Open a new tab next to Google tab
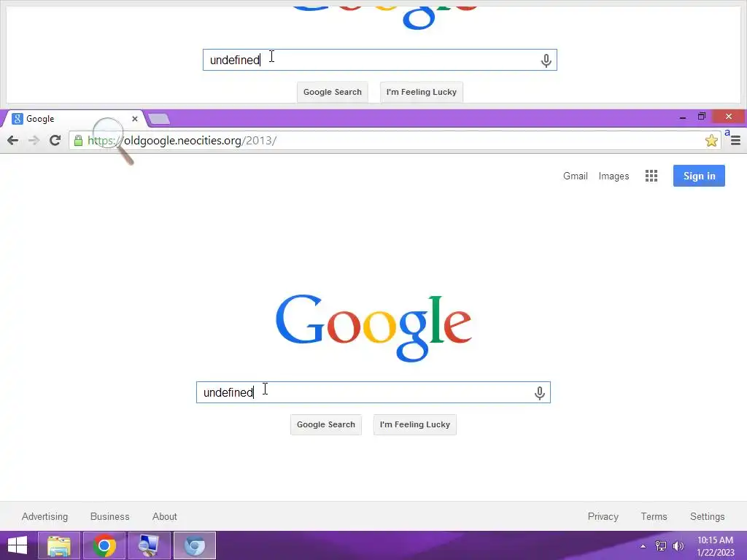 point(158,119)
